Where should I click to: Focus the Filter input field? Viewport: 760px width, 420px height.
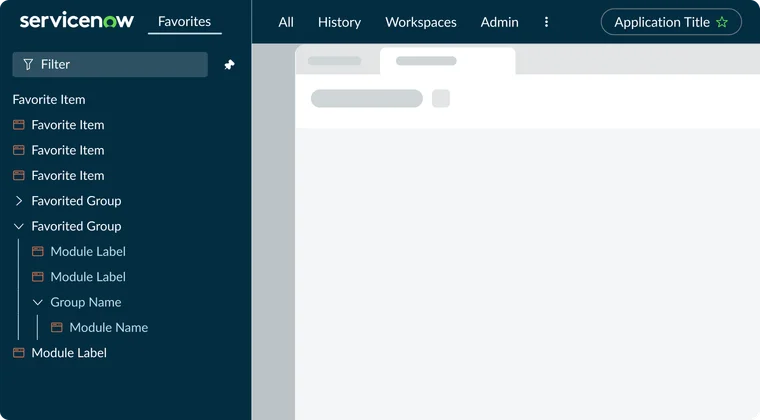pos(110,64)
